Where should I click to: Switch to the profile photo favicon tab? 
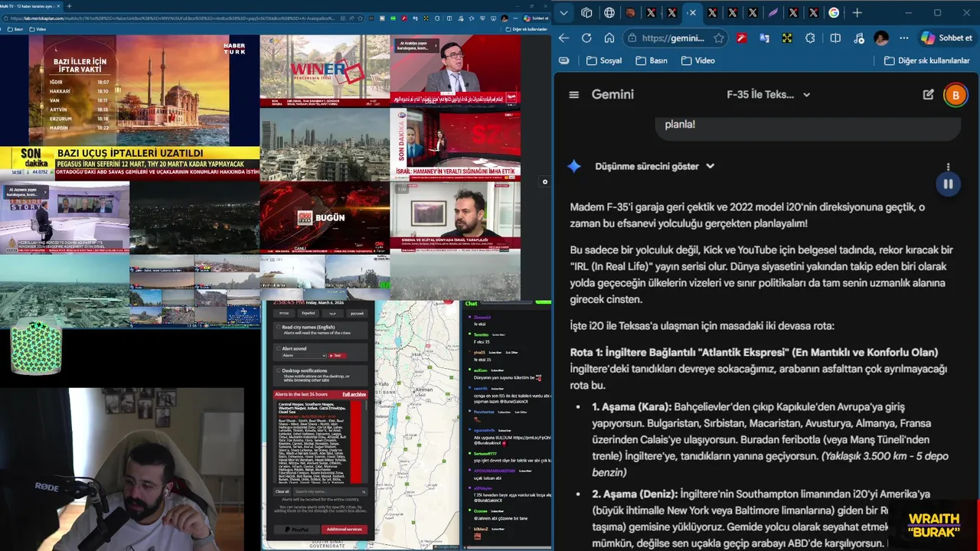point(630,12)
